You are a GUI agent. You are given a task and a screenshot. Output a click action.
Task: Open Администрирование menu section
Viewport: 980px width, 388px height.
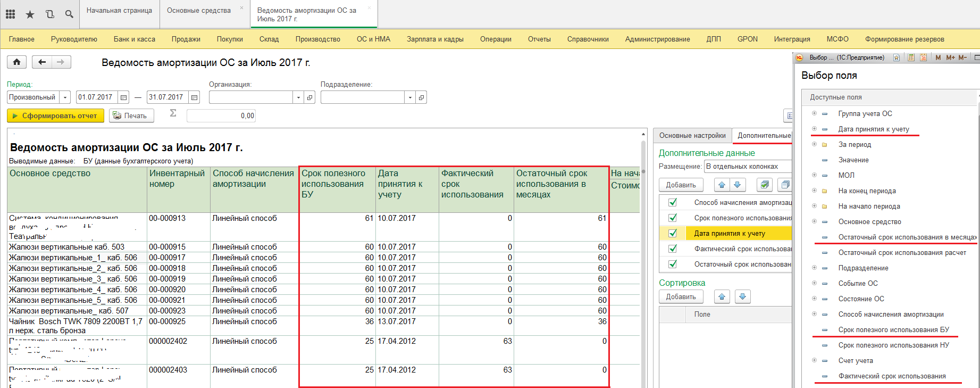coord(657,39)
